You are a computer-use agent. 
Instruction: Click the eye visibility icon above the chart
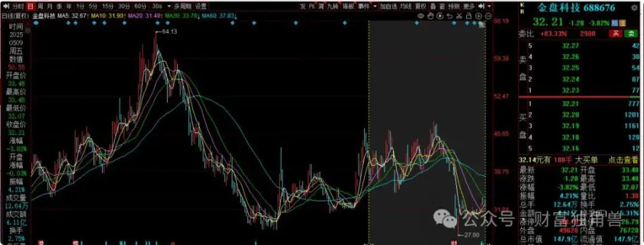421,15
